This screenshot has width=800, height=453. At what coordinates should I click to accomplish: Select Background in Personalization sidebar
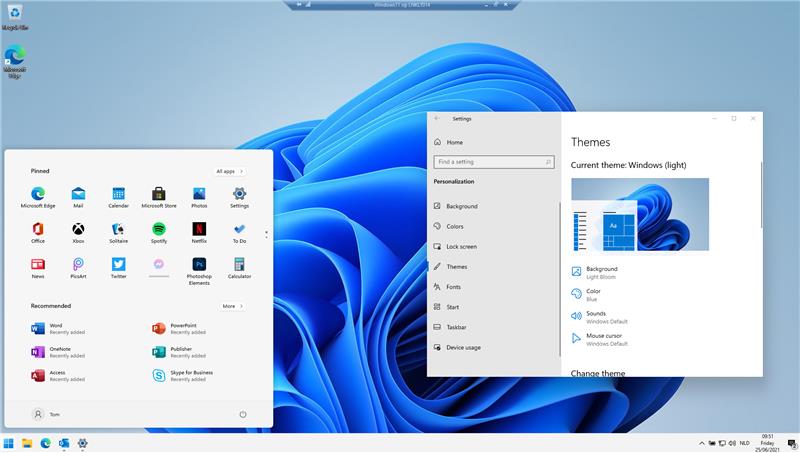tap(456, 206)
